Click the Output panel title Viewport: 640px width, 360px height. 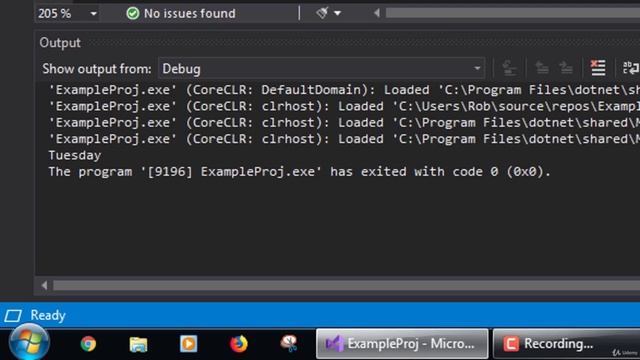point(60,43)
